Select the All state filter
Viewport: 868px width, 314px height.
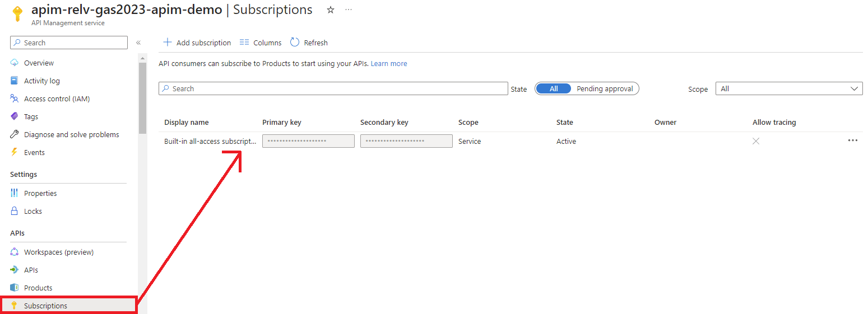pyautogui.click(x=553, y=88)
